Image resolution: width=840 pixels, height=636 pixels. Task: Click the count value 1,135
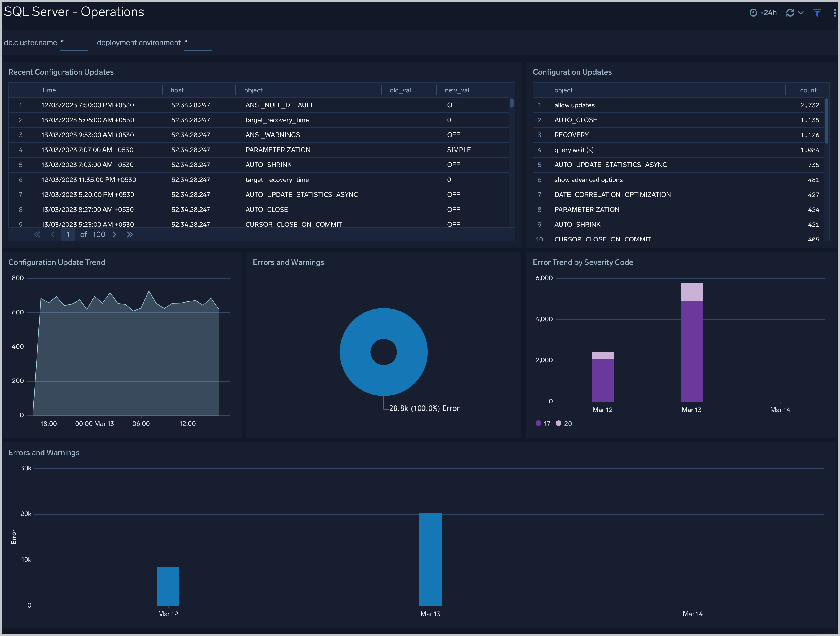810,120
